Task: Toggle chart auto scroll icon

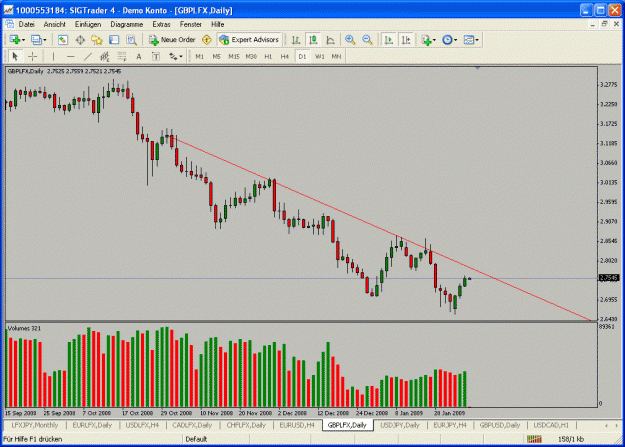Action: click(x=389, y=40)
